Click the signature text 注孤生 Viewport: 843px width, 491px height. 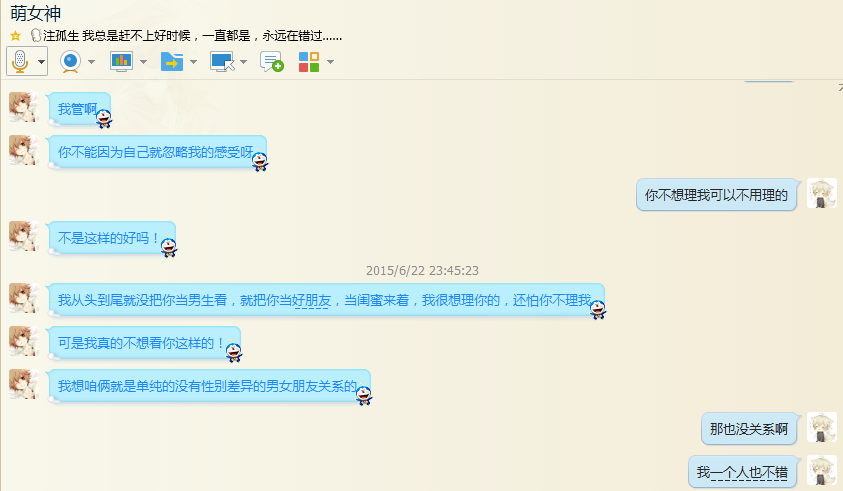point(61,36)
